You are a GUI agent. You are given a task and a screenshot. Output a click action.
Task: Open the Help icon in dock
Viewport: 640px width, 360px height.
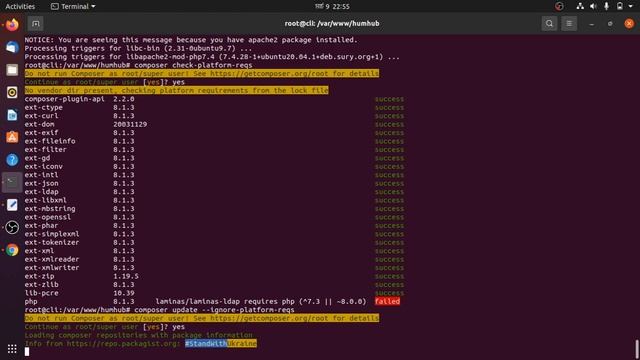[x=12, y=160]
